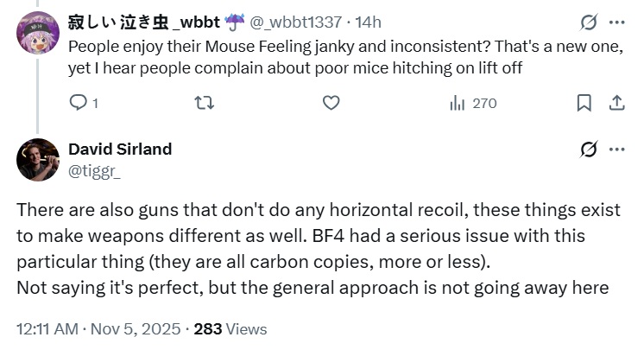Repost the Mouse Feeling tweet
The image size is (644, 350).
(205, 103)
